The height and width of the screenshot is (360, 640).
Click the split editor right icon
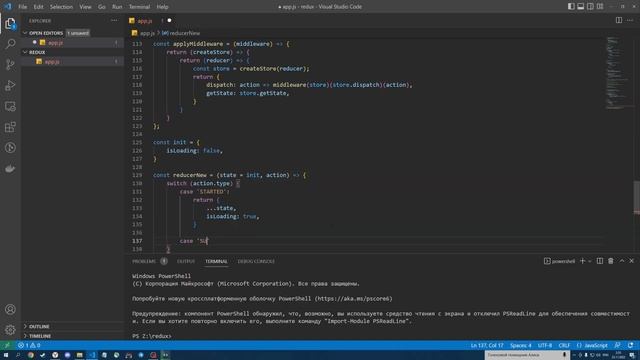(x=619, y=20)
